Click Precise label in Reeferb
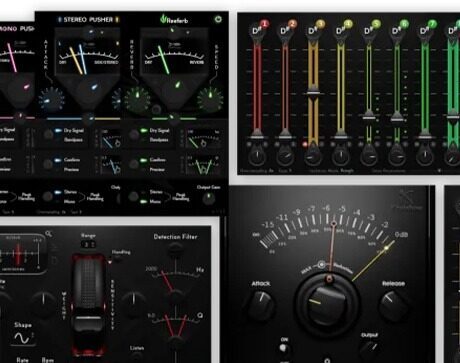Screen dimensions: 460x363 (x=157, y=169)
